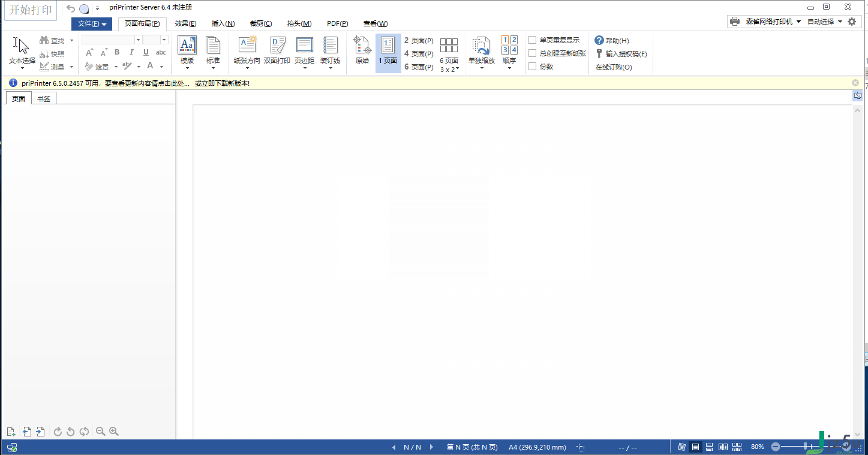Image resolution: width=868 pixels, height=455 pixels.
Task: Click the 开始打印 start print button
Action: [x=31, y=10]
